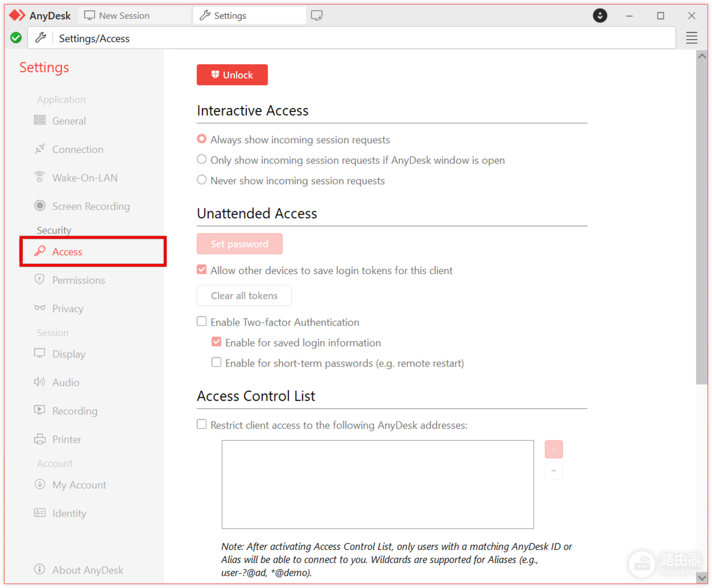This screenshot has width=712, height=588.
Task: Toggle Enable for short-term passwords checkbox
Action: click(217, 363)
